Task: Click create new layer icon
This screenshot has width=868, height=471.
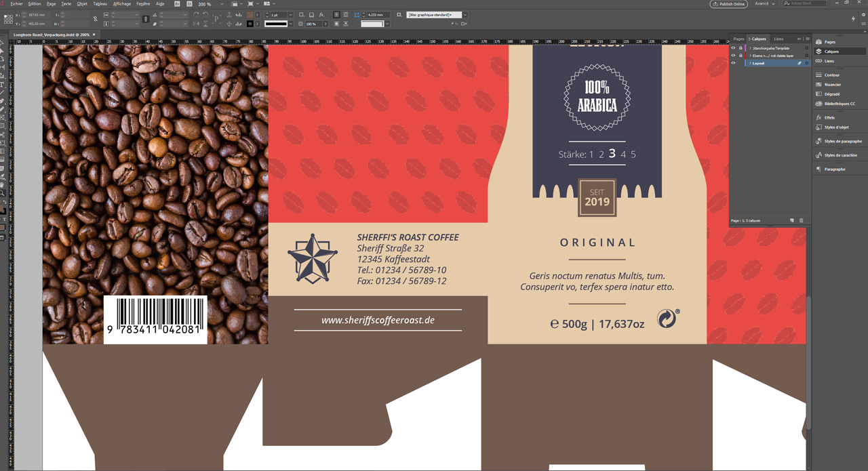Action: [792, 220]
